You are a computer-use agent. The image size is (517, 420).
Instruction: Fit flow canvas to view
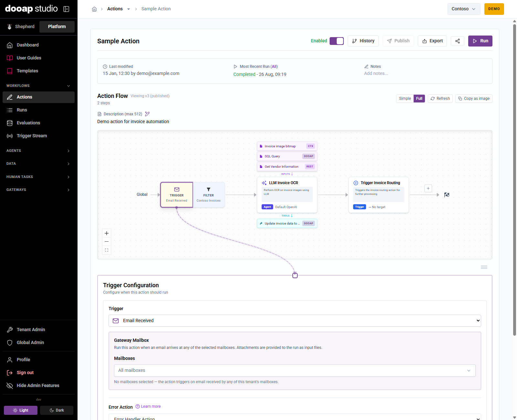pos(107,250)
